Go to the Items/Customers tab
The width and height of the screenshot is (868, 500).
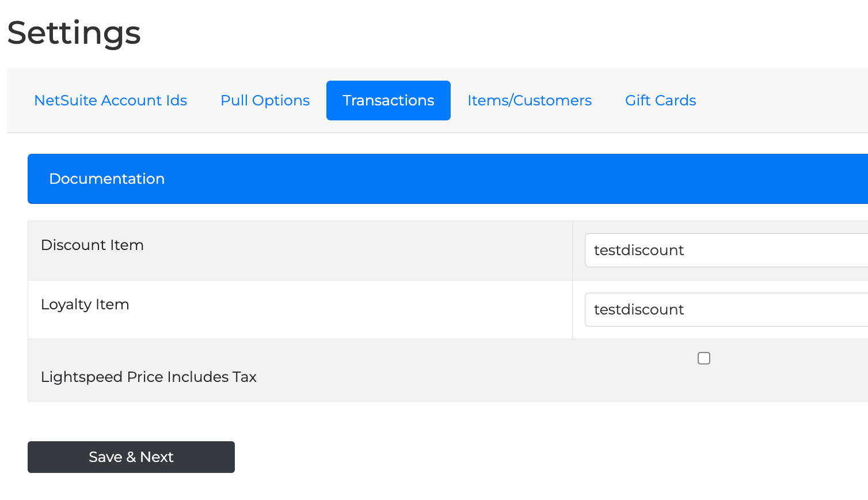529,100
